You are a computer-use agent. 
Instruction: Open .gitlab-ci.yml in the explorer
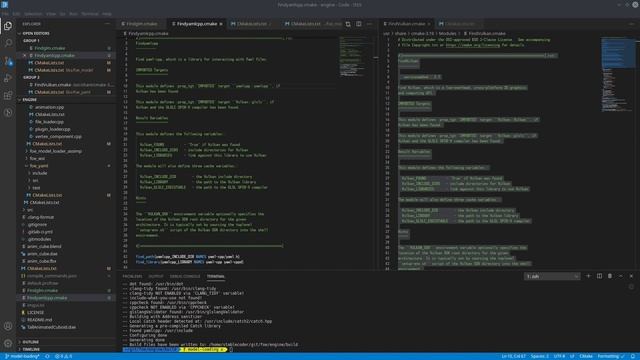(40, 232)
